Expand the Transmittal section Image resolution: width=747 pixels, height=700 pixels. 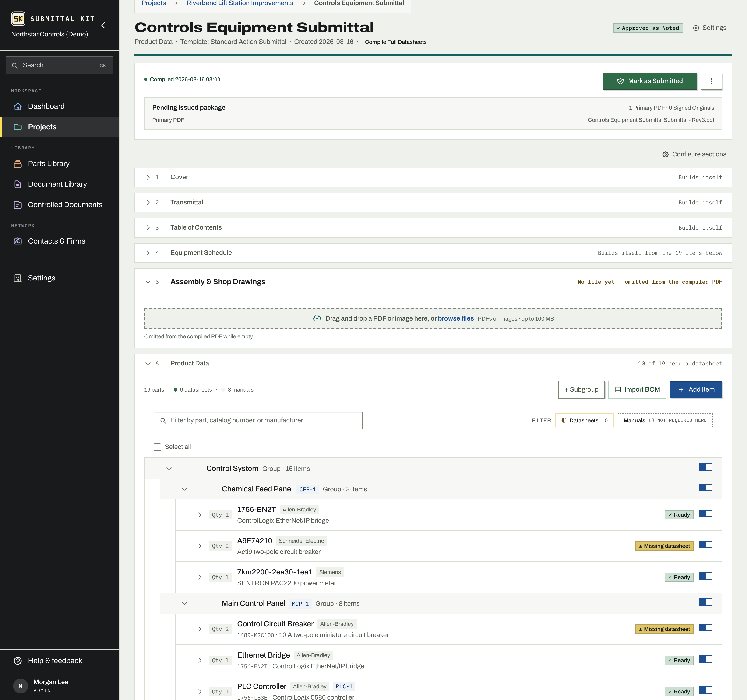coord(148,202)
